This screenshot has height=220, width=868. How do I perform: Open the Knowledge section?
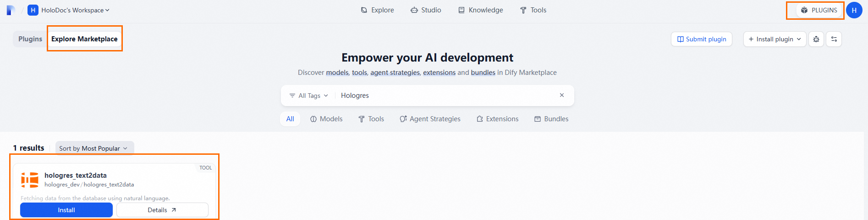click(481, 10)
